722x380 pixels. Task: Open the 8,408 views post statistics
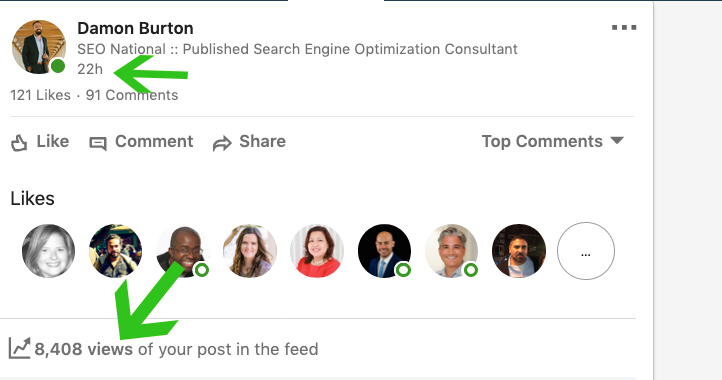(176, 349)
